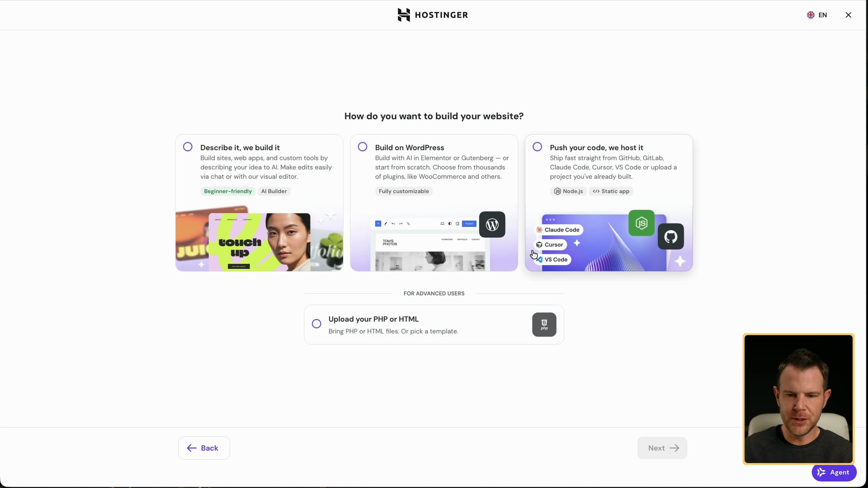Click the 'AI Builder' tag
The height and width of the screenshot is (488, 868).
[x=274, y=191]
